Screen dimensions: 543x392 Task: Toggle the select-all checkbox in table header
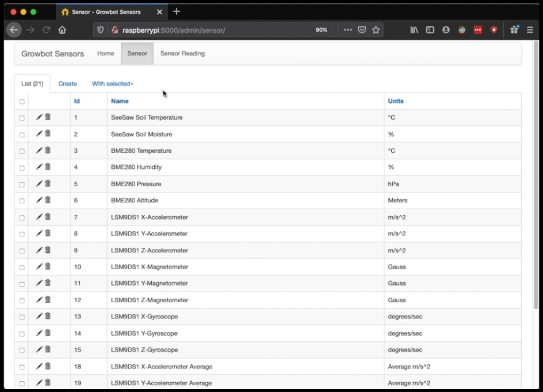pyautogui.click(x=22, y=102)
